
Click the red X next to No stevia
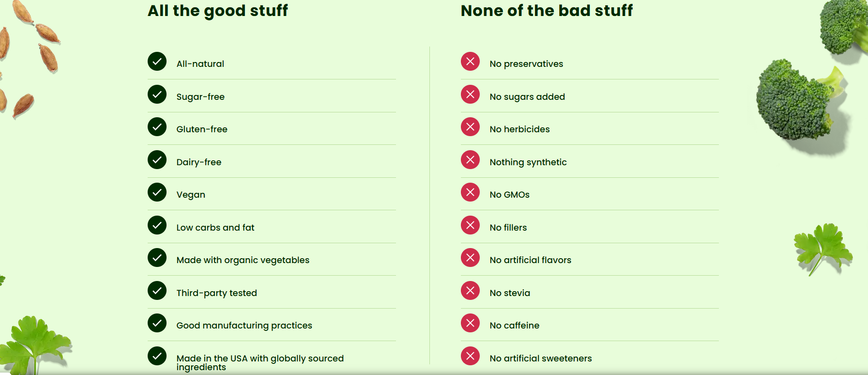coord(470,291)
